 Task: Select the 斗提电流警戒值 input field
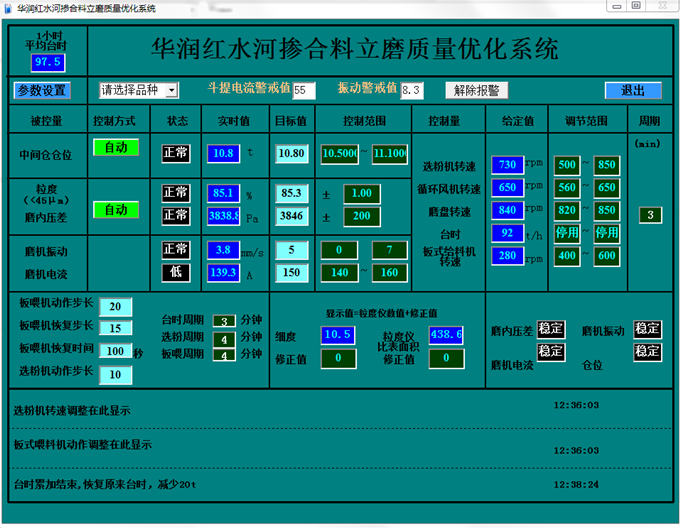point(304,91)
